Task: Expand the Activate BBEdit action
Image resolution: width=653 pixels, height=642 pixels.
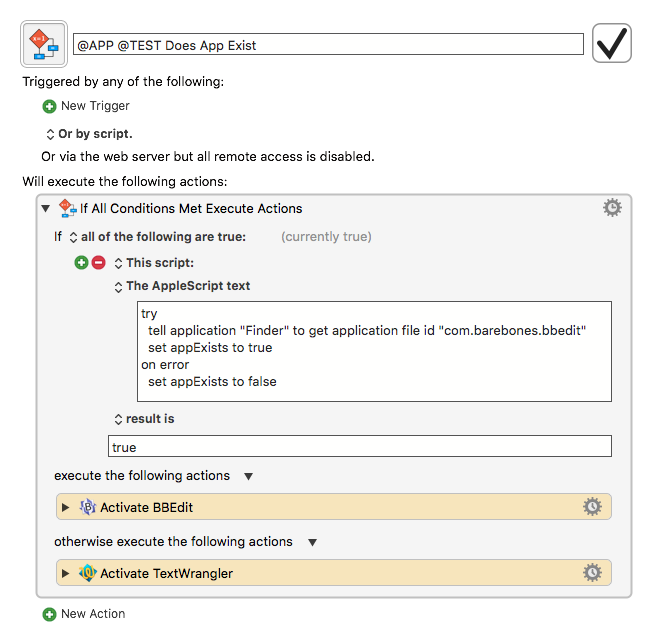Action: [x=65, y=507]
